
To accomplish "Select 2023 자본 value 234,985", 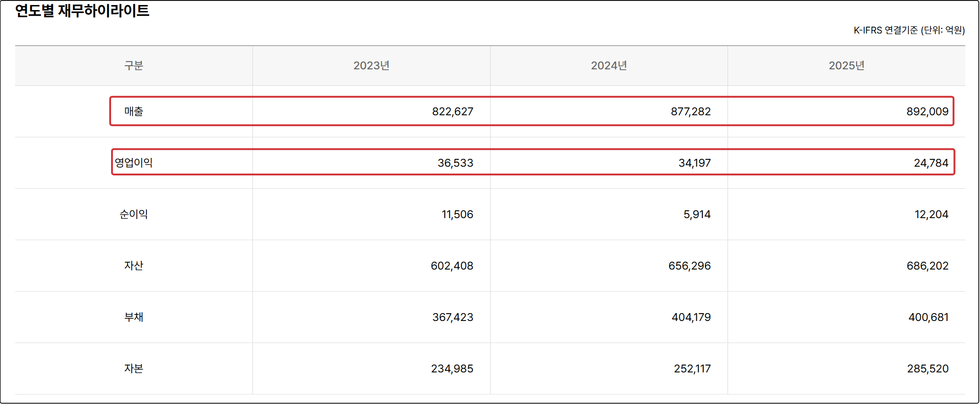I will (452, 369).
